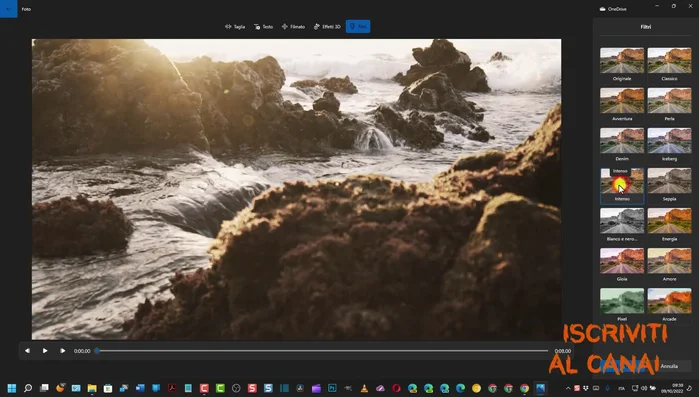Open the Windows Start menu
Image resolution: width=699 pixels, height=397 pixels.
pos(12,389)
